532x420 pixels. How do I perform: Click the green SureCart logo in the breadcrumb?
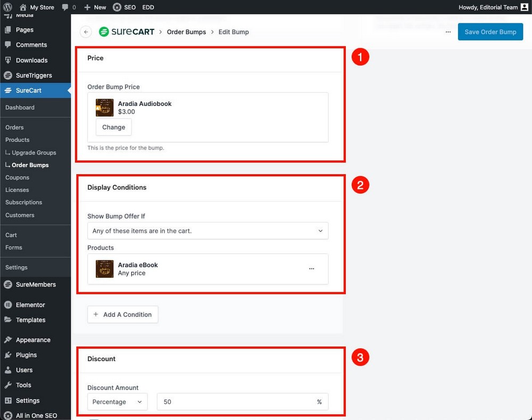click(104, 32)
